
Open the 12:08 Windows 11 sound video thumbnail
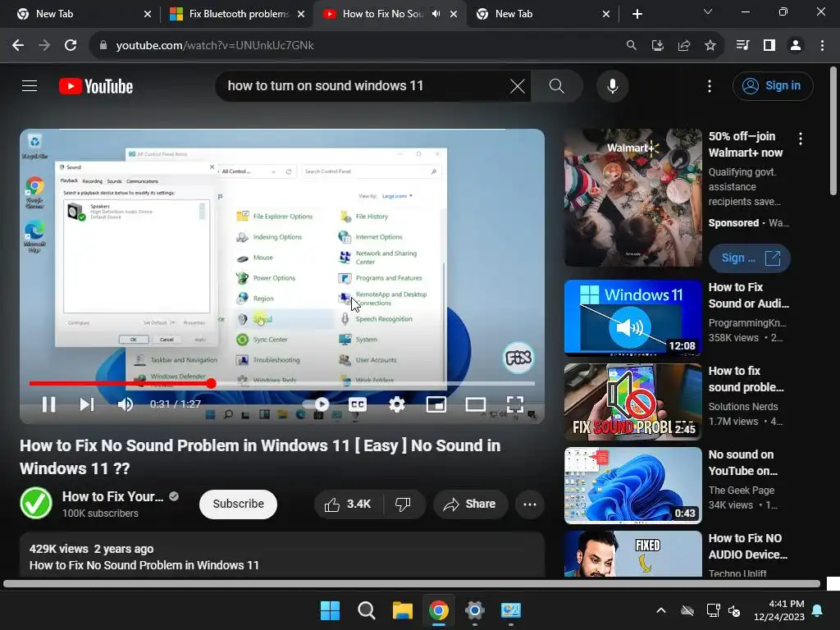[x=632, y=317]
